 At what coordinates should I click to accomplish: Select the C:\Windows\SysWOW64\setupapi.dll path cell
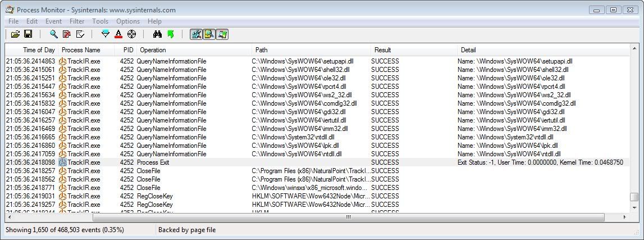(303, 61)
